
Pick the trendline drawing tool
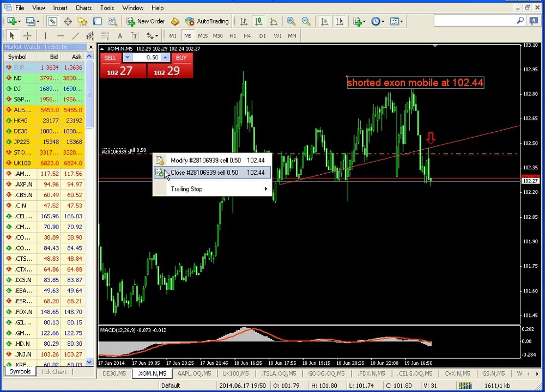click(x=75, y=36)
